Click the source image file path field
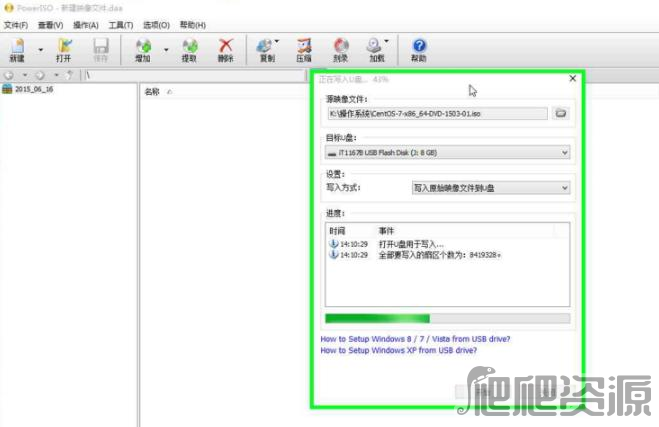Image resolution: width=659 pixels, height=427 pixels. coord(438,113)
